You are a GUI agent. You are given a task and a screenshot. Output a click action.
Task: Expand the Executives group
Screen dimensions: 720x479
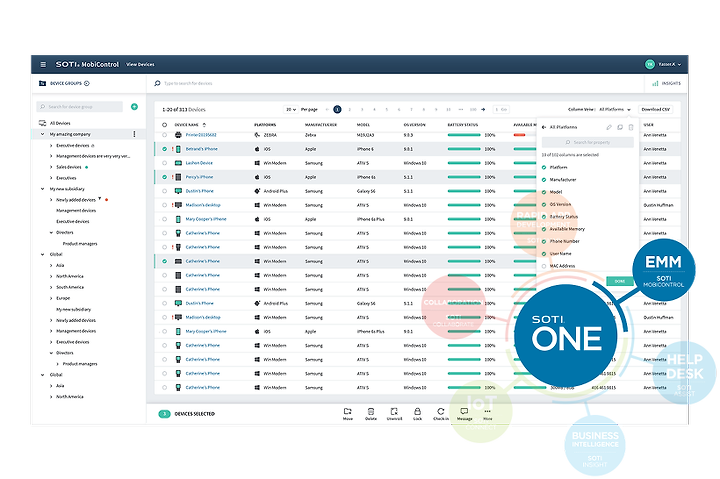pos(51,178)
